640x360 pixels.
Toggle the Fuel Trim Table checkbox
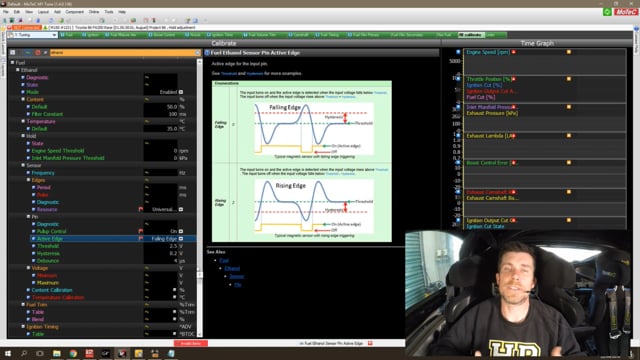[175, 312]
